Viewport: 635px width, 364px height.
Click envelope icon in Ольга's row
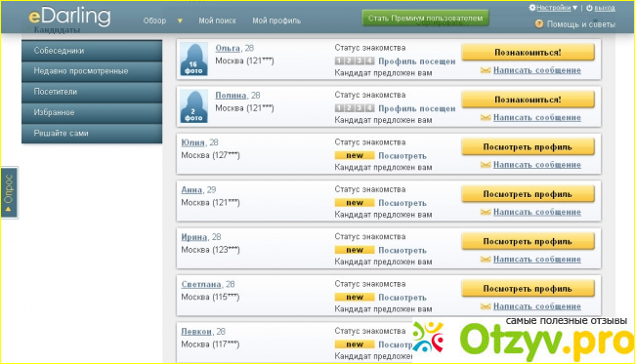click(x=486, y=70)
